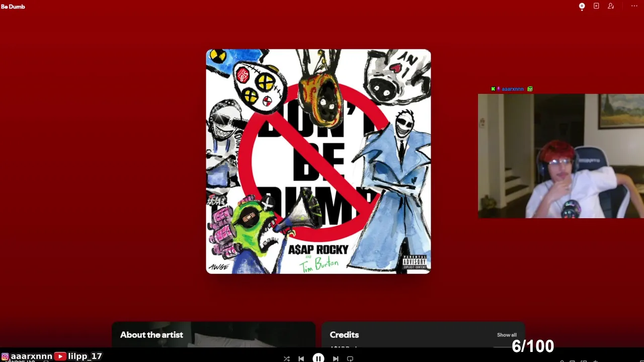This screenshot has height=362, width=644.
Task: Open the three-dots more options menu
Action: coord(634,6)
